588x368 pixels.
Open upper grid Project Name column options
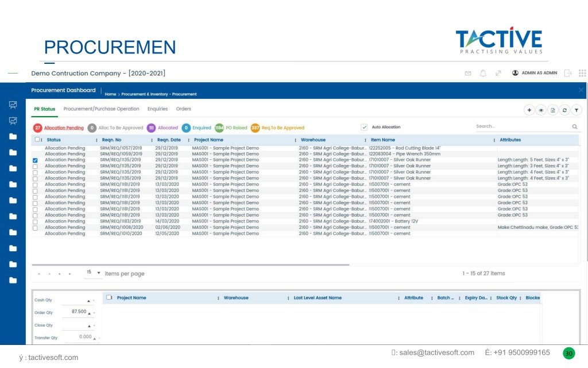[295, 140]
